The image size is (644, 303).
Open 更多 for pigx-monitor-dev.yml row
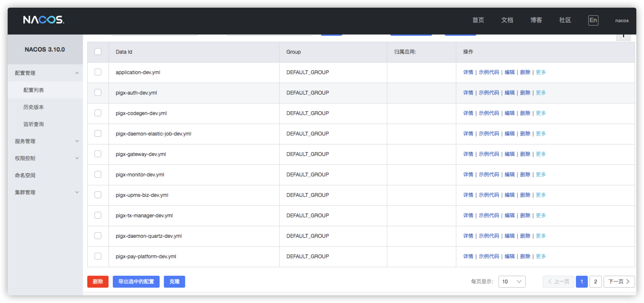click(x=541, y=174)
